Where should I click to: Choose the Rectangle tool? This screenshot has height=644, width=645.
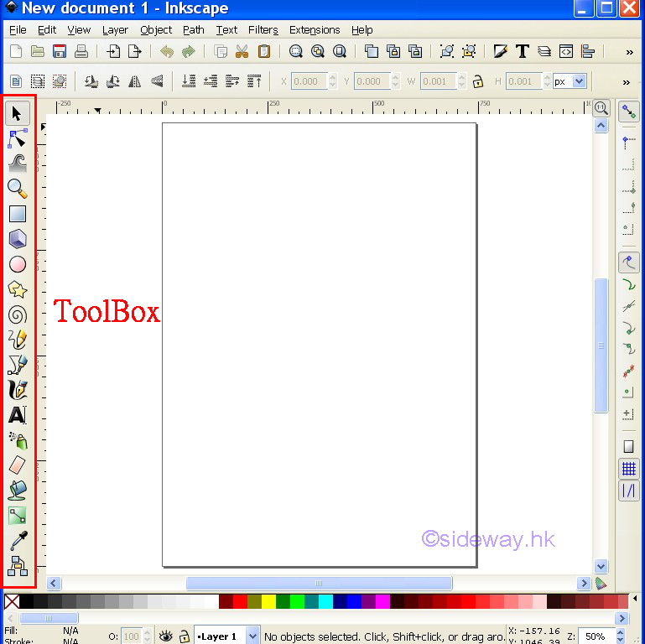[18, 214]
